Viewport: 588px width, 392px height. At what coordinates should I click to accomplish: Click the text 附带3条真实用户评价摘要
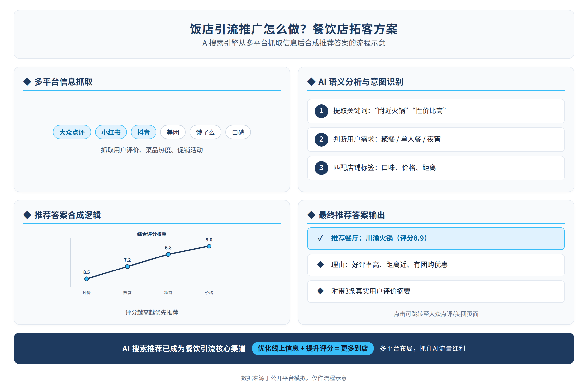[x=371, y=291]
